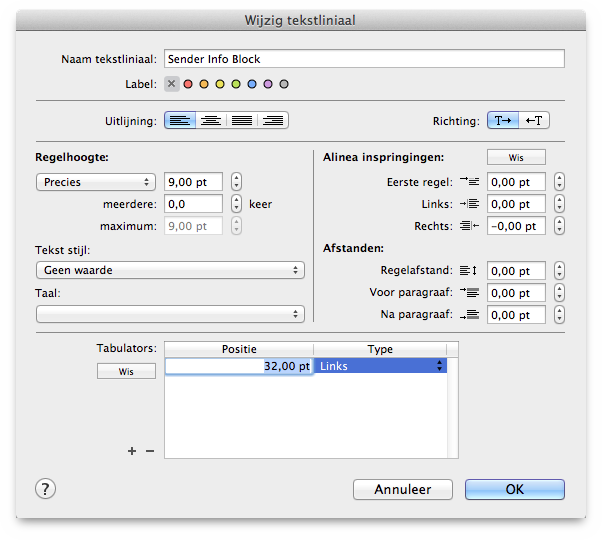The height and width of the screenshot is (540, 602).
Task: Open Tekst stijl Geen waarde dropdown
Action: click(x=170, y=270)
